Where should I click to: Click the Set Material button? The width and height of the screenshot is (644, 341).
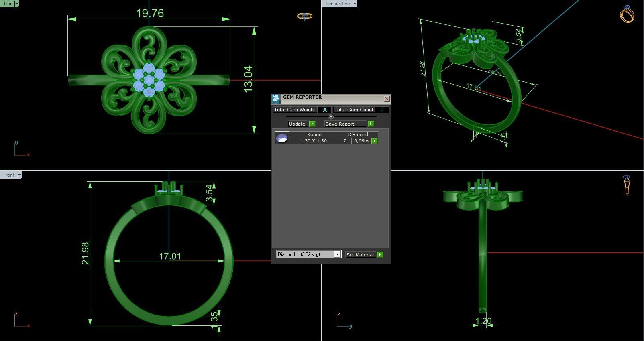[x=360, y=255]
